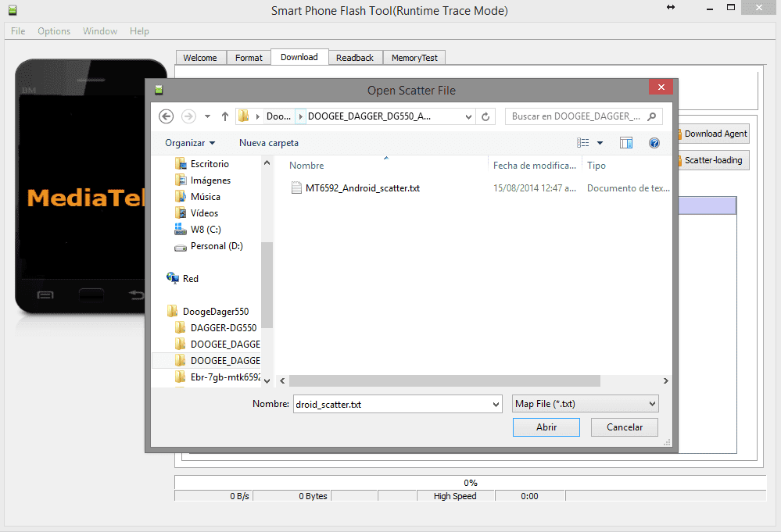Image resolution: width=781 pixels, height=532 pixels.
Task: Open the Options menu
Action: click(54, 30)
